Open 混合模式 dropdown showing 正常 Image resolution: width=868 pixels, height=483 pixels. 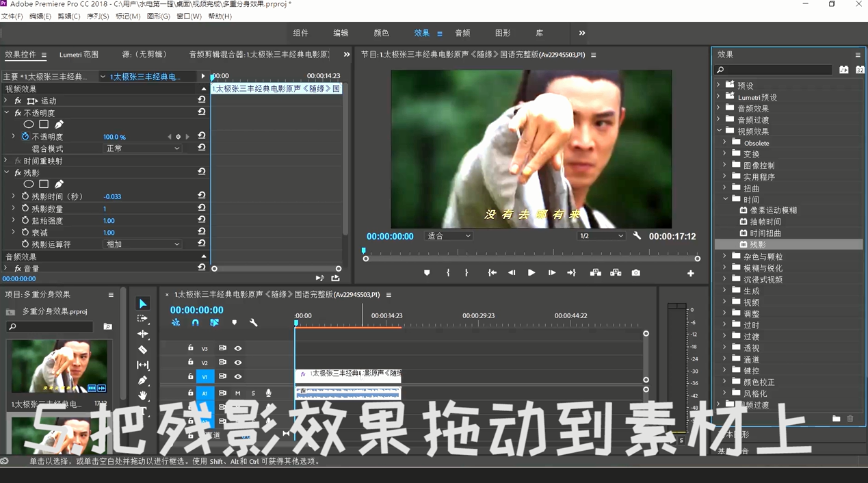point(142,148)
